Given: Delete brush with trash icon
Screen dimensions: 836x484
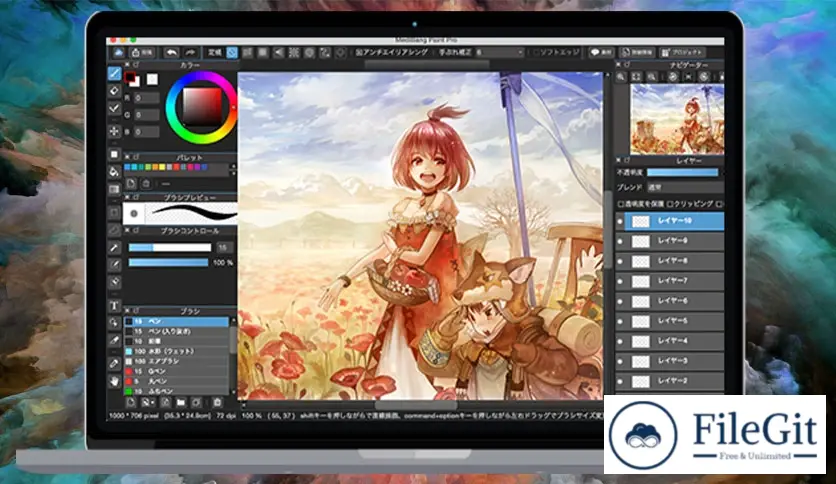Looking at the screenshot, I should click(x=217, y=402).
